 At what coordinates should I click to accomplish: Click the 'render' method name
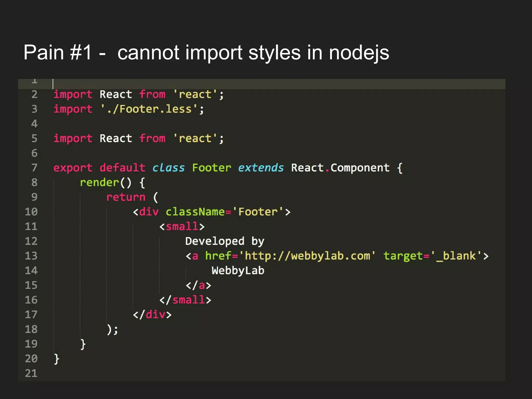coord(99,183)
